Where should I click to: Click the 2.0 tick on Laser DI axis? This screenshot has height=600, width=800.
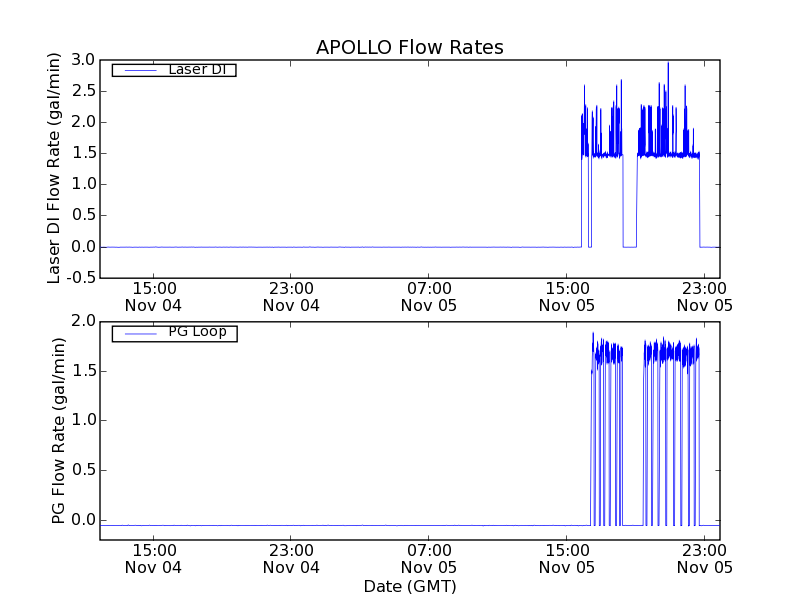tap(83, 122)
